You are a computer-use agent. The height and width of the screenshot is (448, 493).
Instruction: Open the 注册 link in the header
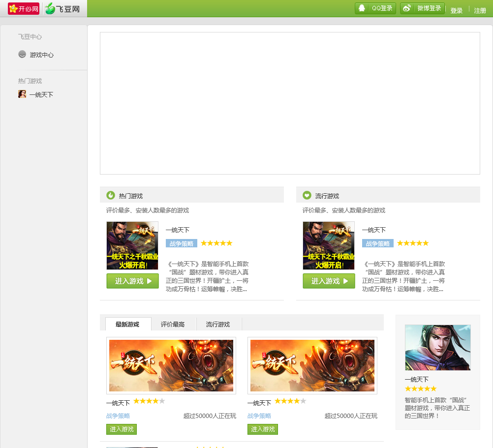[x=480, y=11]
